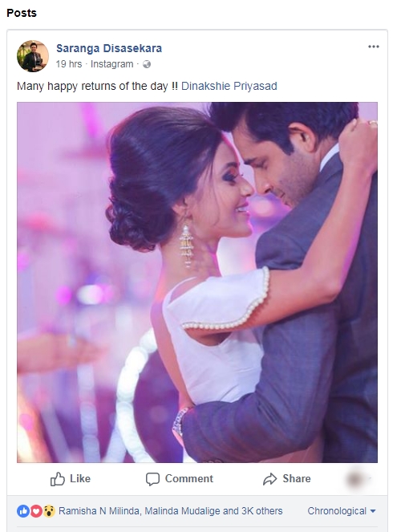397x532 pixels.
Task: Click the globe public privacy icon
Action: pyautogui.click(x=147, y=64)
